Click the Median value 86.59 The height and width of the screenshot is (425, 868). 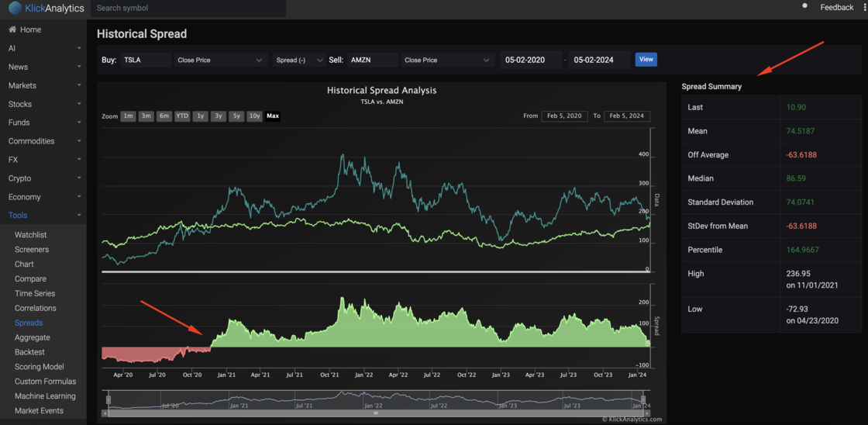795,178
